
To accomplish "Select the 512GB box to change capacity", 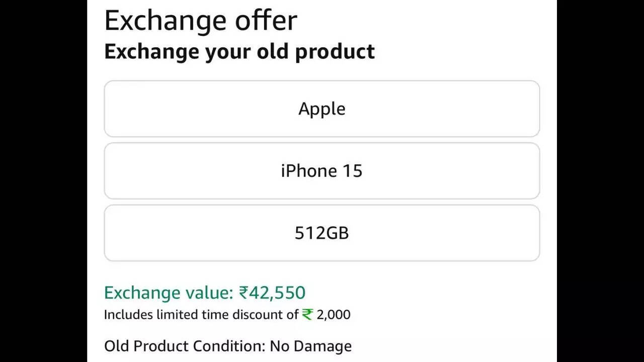I will click(321, 233).
